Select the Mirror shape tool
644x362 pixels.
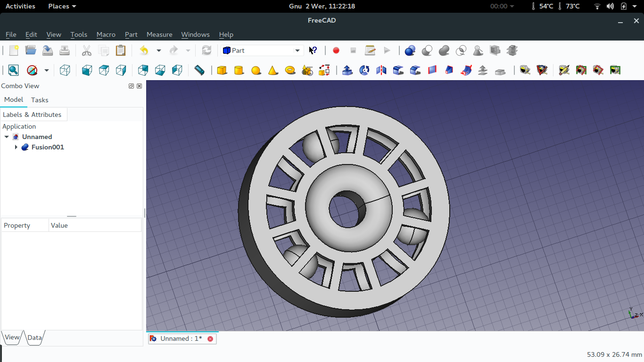point(380,70)
